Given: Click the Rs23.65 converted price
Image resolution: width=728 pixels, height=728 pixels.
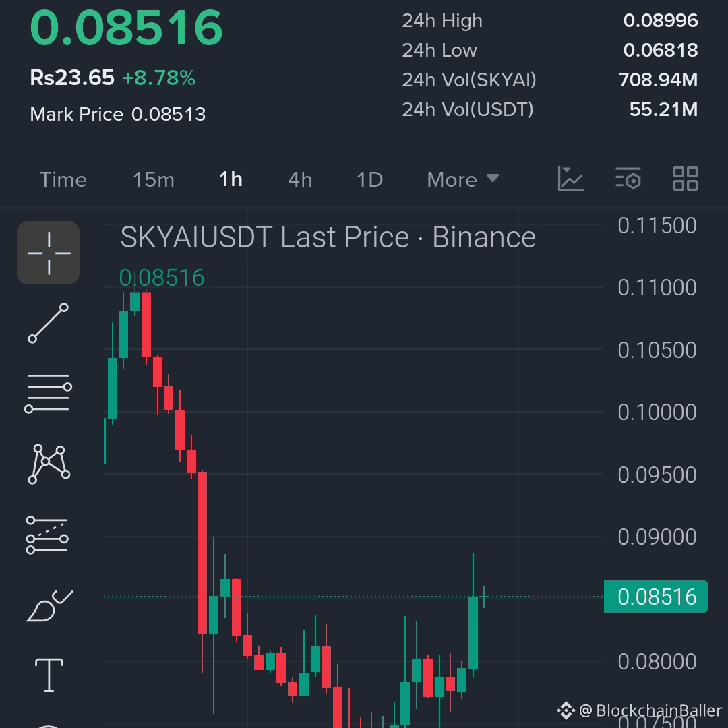Looking at the screenshot, I should coord(72,78).
